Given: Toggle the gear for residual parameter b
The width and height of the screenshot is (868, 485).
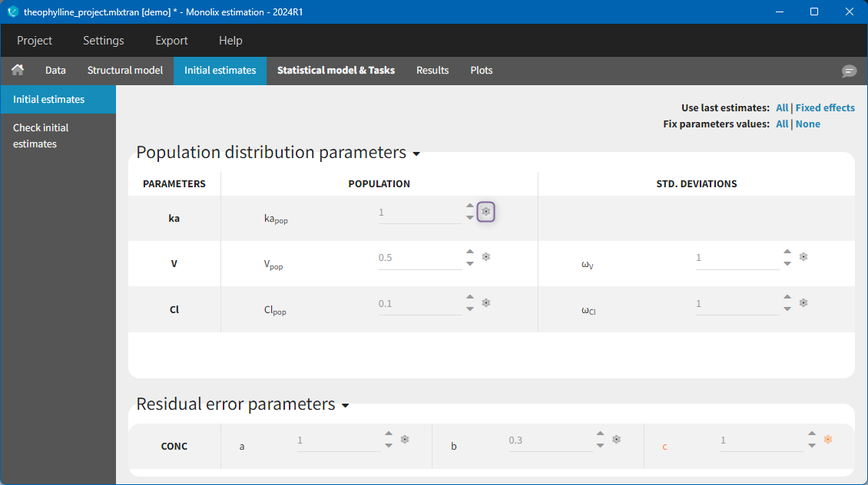Looking at the screenshot, I should 616,440.
